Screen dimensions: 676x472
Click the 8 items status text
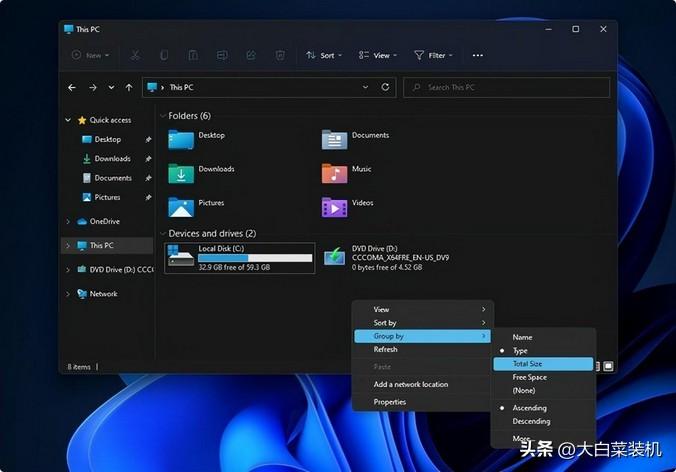[79, 367]
